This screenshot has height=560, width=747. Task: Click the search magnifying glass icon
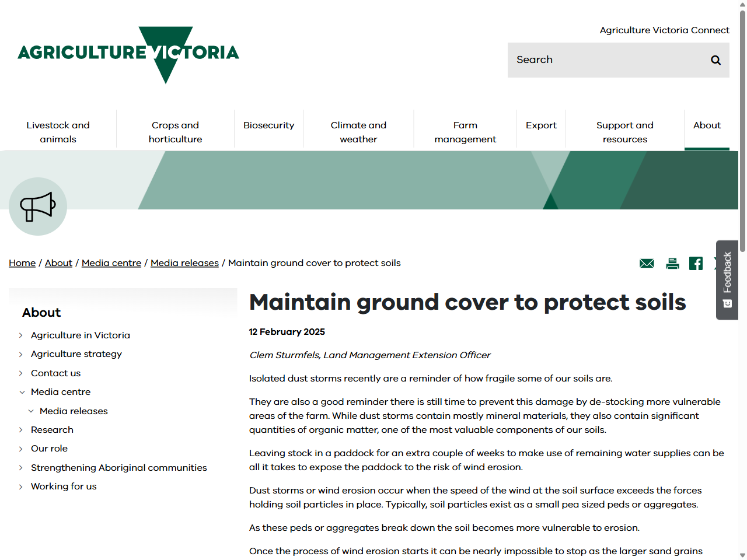pyautogui.click(x=715, y=60)
